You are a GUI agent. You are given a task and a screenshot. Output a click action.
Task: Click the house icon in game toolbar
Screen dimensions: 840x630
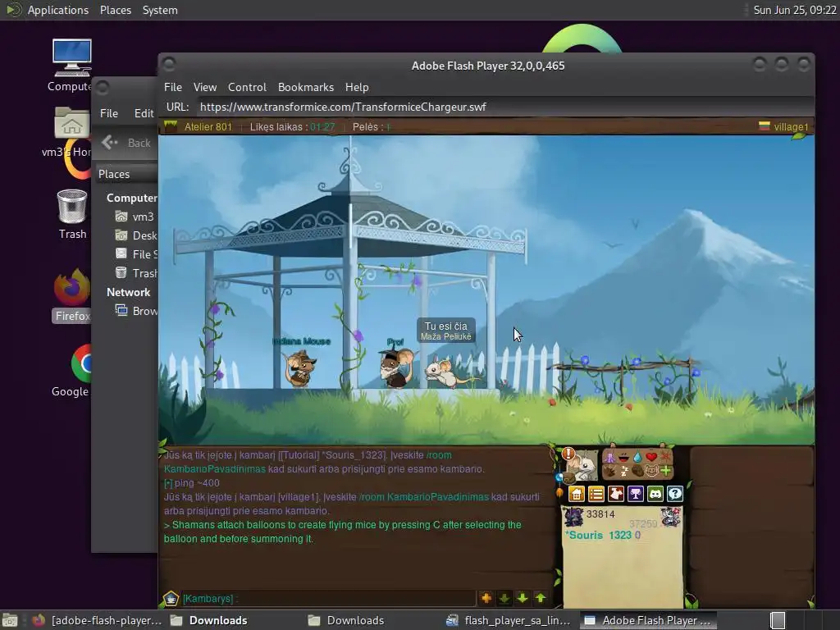tap(577, 493)
